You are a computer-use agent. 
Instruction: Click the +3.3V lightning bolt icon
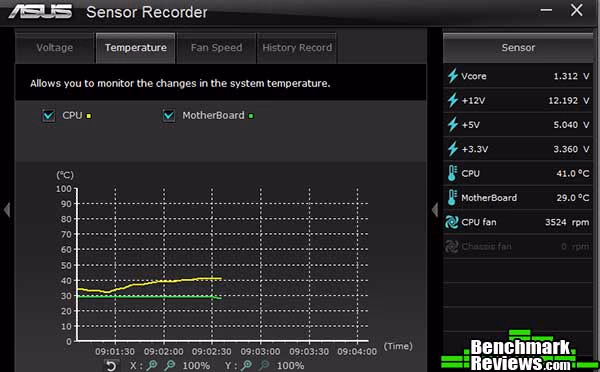pyautogui.click(x=453, y=149)
